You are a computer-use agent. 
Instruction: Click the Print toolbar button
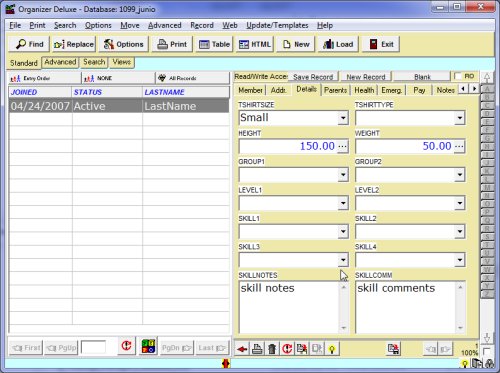coord(172,44)
